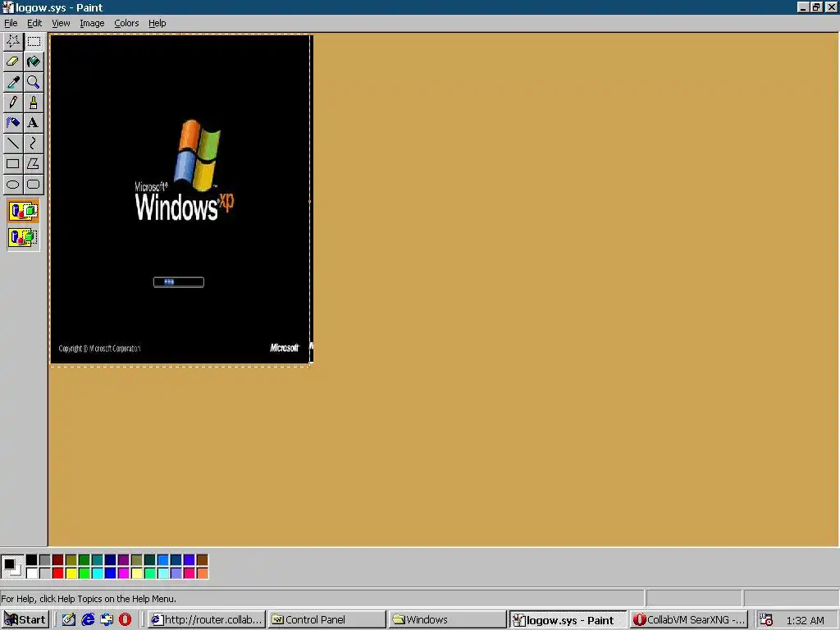840x630 pixels.
Task: Switch to Control Panel taskbar button
Action: pos(326,620)
